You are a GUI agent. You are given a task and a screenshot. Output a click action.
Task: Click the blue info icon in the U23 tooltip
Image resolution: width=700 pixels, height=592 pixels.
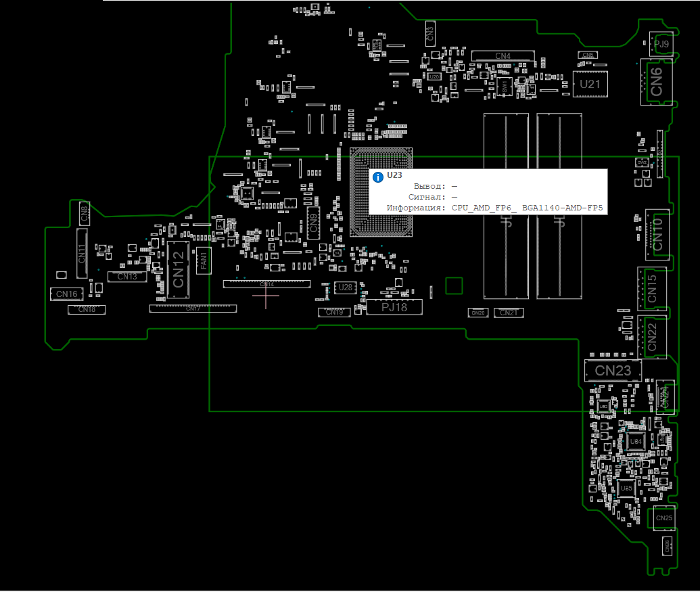(x=377, y=177)
